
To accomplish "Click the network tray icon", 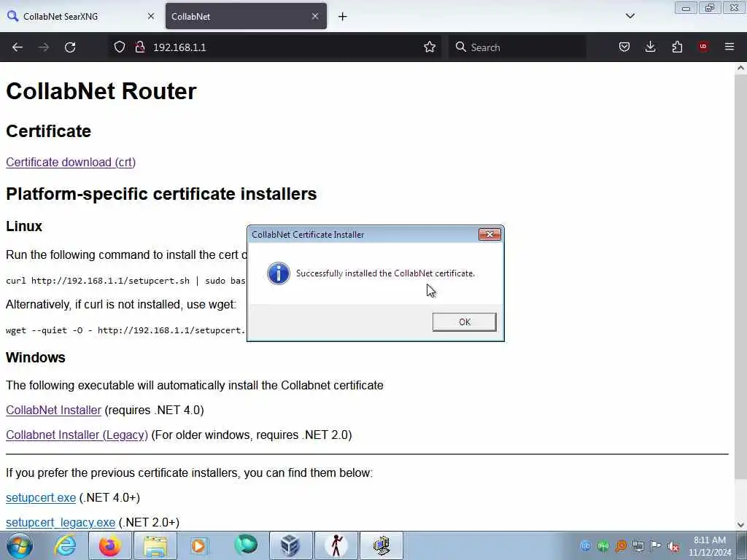I will [x=638, y=546].
